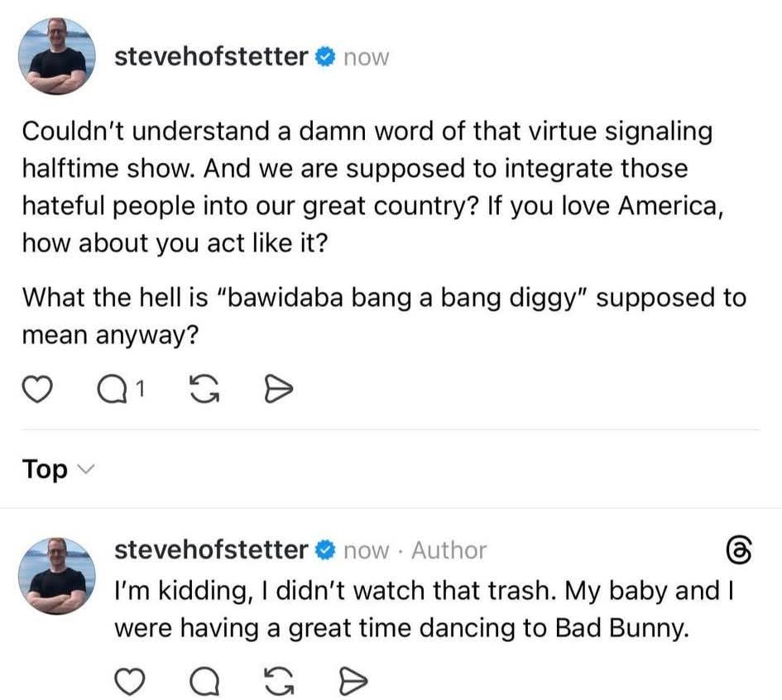Click the Author label on the reply
The height and width of the screenshot is (700, 782).
[x=449, y=550]
